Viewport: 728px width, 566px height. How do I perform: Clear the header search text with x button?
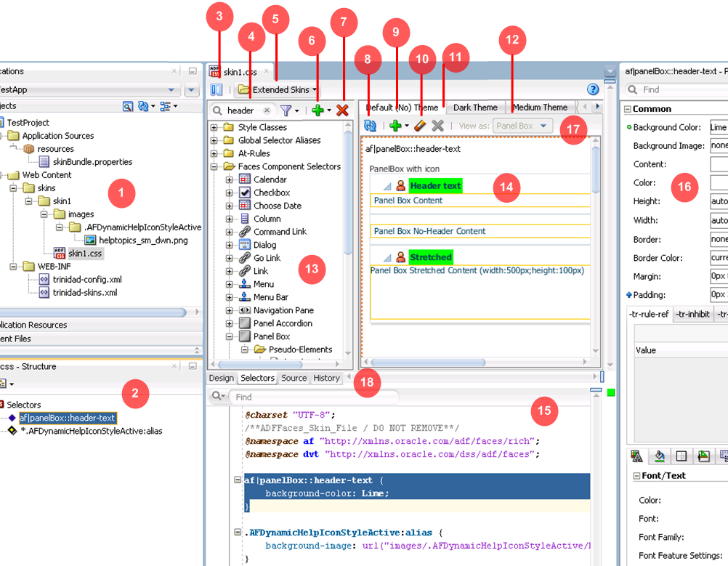(x=267, y=110)
